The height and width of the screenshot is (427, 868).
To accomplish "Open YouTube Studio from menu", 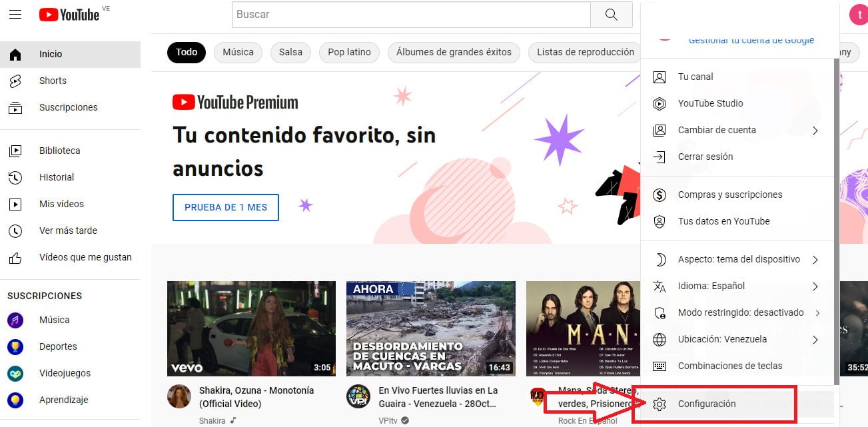I will click(737, 103).
